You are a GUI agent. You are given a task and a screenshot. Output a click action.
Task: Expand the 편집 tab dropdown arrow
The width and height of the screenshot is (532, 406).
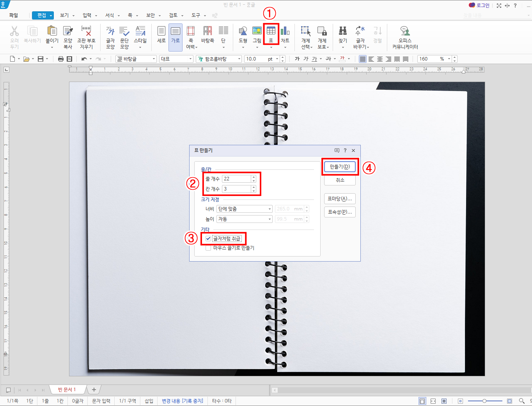tap(51, 16)
